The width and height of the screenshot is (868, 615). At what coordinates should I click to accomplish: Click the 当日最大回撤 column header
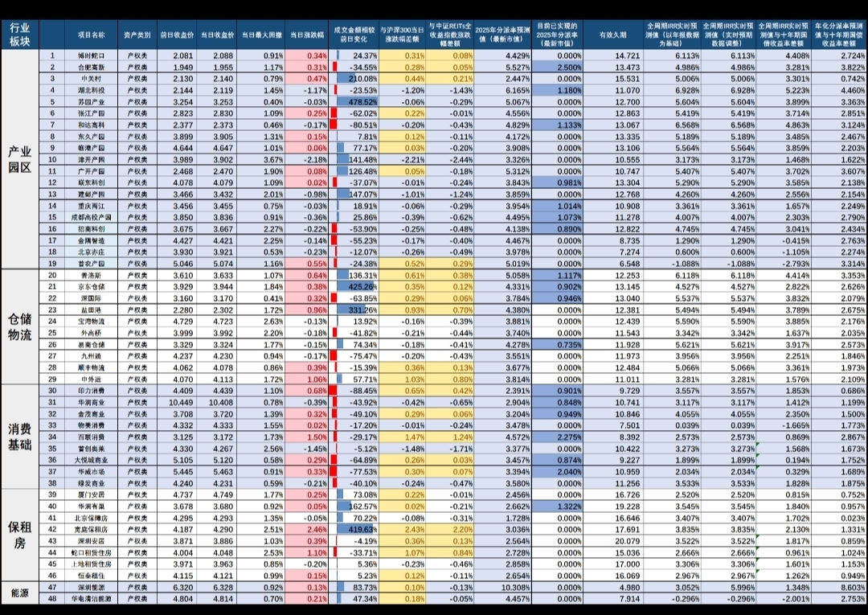click(x=260, y=35)
